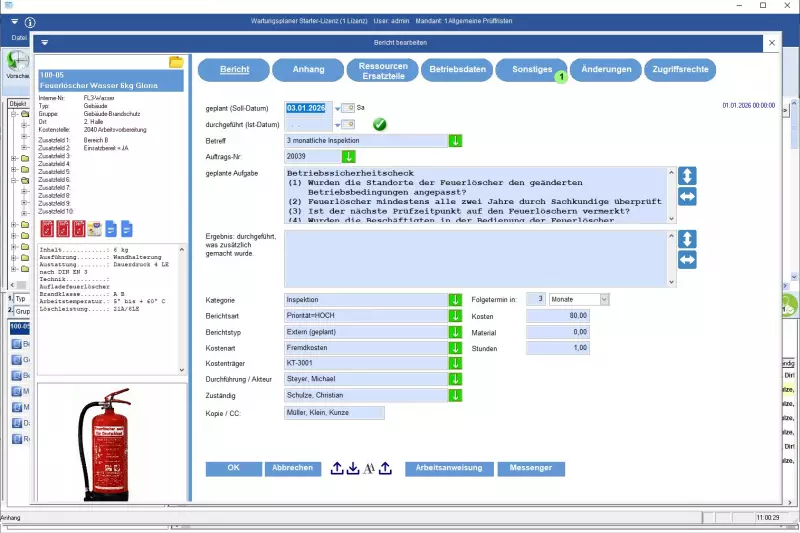Expand the first tree node in the Objekt tree

(x=13, y=114)
